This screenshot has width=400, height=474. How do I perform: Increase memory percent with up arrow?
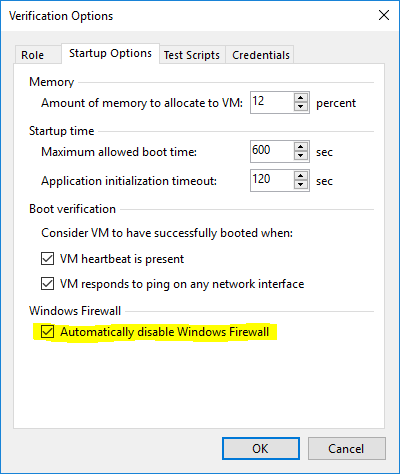click(x=301, y=98)
